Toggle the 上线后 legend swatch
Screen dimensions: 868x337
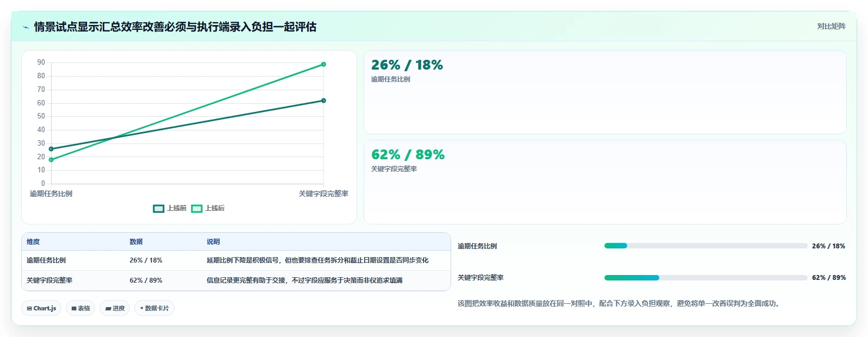tap(197, 209)
